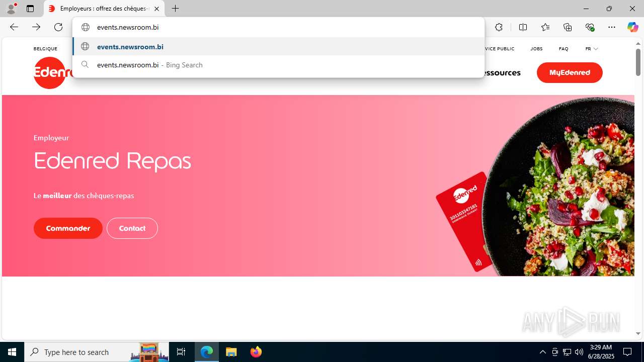The image size is (644, 362).
Task: Toggle Split screen view icon
Action: (x=523, y=27)
